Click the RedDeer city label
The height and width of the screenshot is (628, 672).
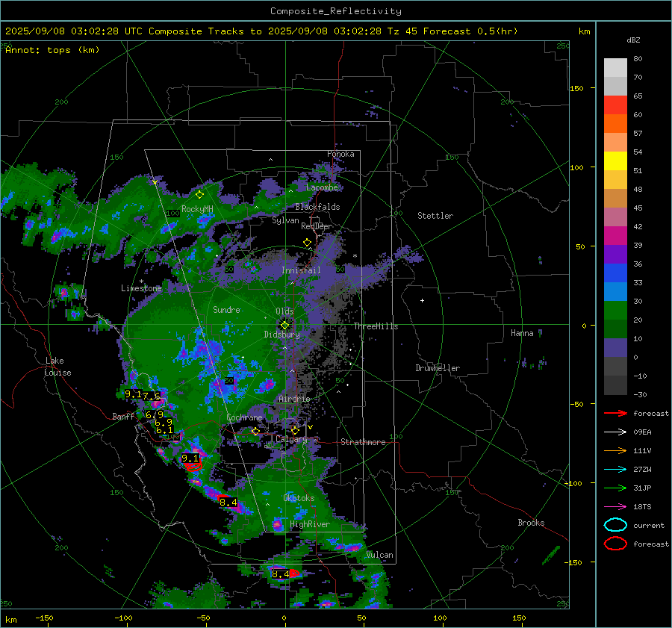pyautogui.click(x=317, y=226)
